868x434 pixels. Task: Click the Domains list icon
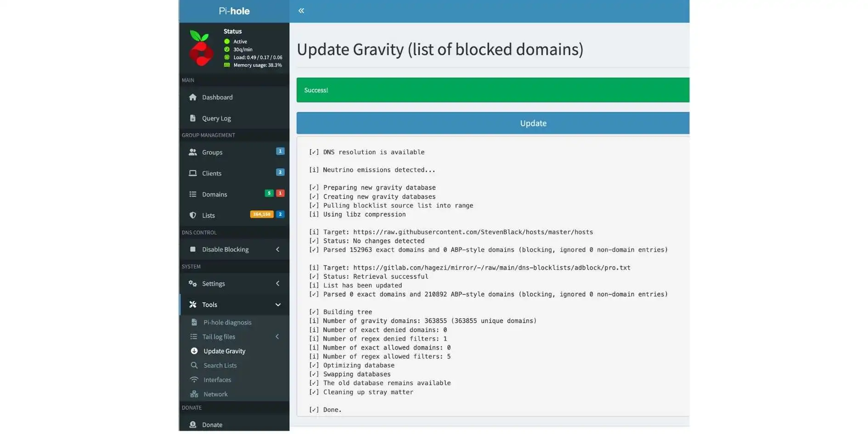pos(193,195)
